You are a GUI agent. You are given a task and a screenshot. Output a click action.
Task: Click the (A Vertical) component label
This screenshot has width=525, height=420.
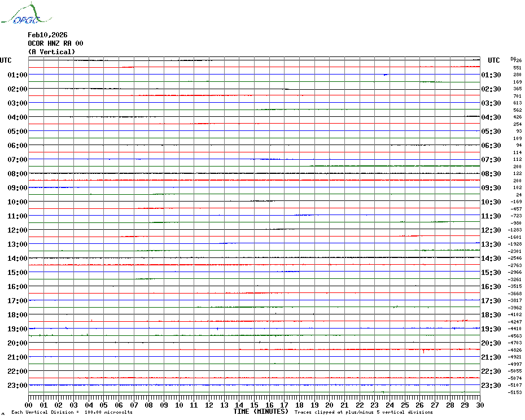tap(51, 52)
